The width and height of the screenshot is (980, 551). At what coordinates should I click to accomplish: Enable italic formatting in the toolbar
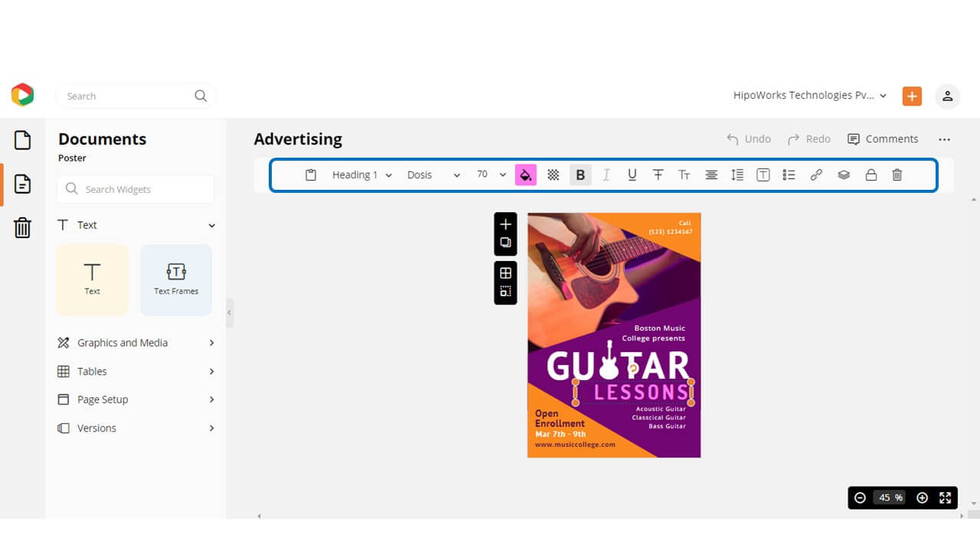coord(606,174)
